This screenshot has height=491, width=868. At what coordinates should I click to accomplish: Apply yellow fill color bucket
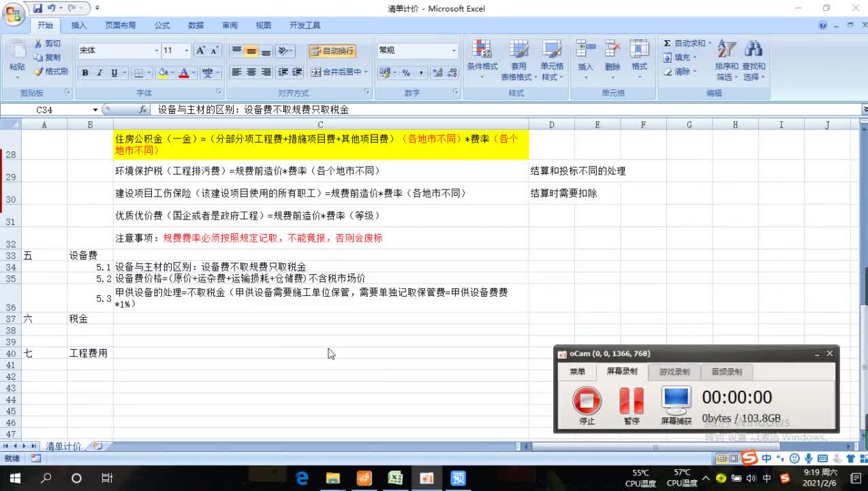[163, 73]
